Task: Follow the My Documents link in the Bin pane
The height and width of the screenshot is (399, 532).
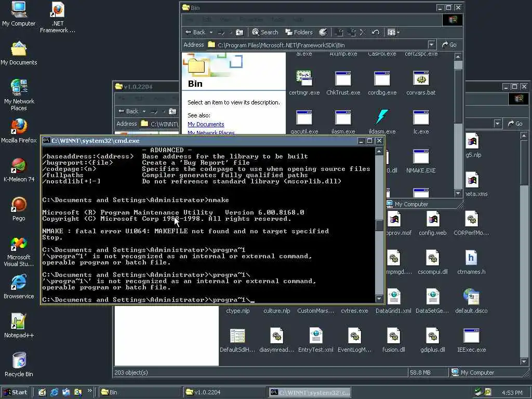Action: coord(206,124)
